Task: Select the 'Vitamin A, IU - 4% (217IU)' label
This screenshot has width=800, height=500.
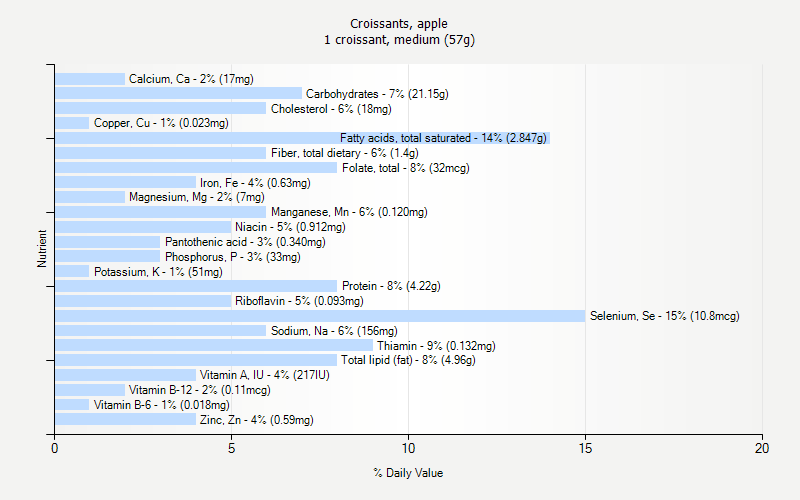Action: tap(264, 374)
